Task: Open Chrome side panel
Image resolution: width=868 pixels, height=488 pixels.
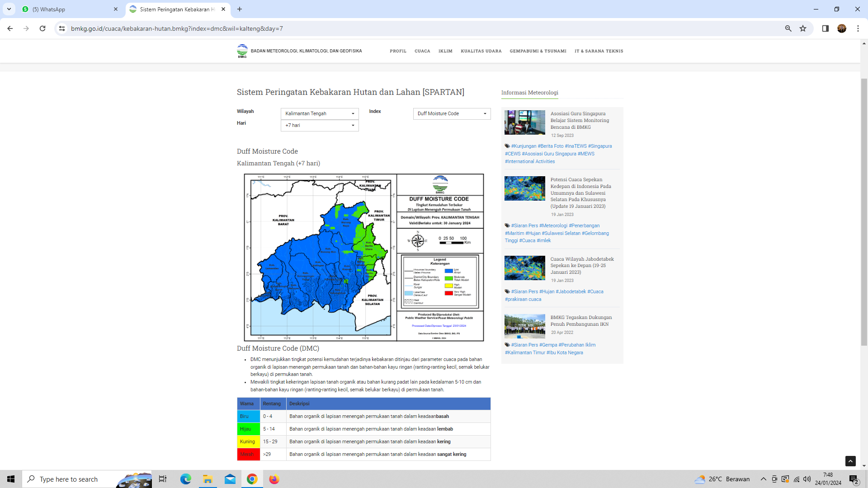Action: [825, 28]
